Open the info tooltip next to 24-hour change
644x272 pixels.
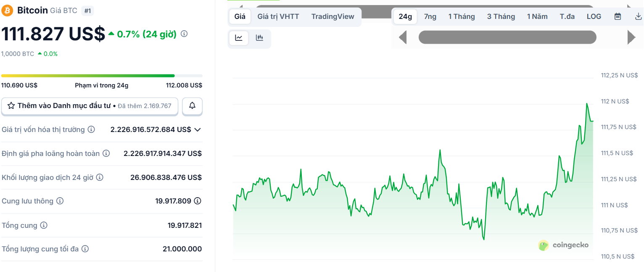tap(184, 34)
